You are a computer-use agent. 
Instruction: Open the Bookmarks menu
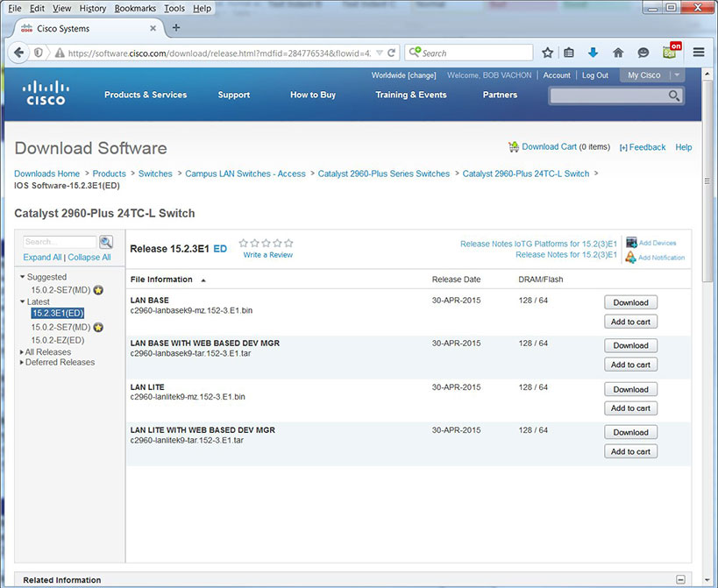(x=135, y=9)
